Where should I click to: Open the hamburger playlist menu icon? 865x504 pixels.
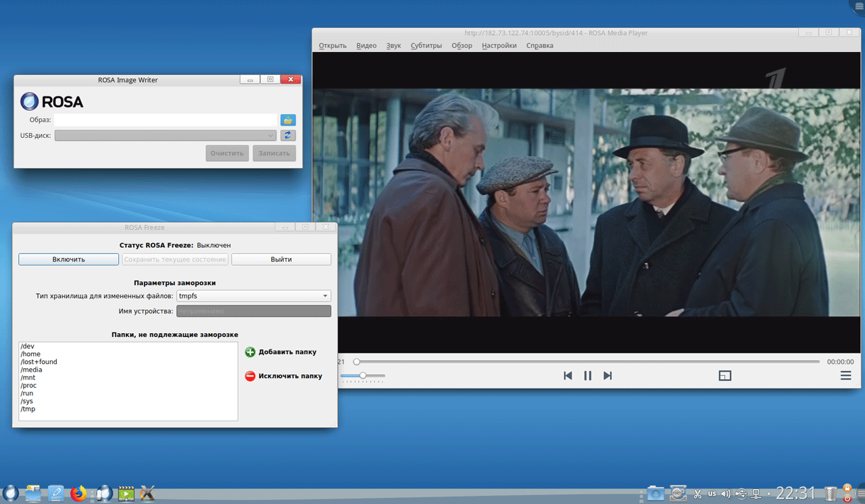coord(845,376)
